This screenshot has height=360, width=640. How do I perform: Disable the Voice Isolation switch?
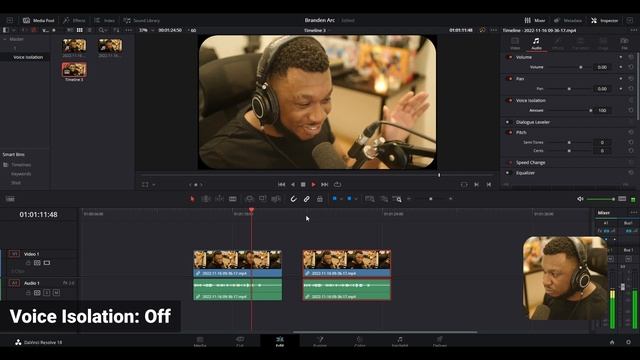pos(509,100)
